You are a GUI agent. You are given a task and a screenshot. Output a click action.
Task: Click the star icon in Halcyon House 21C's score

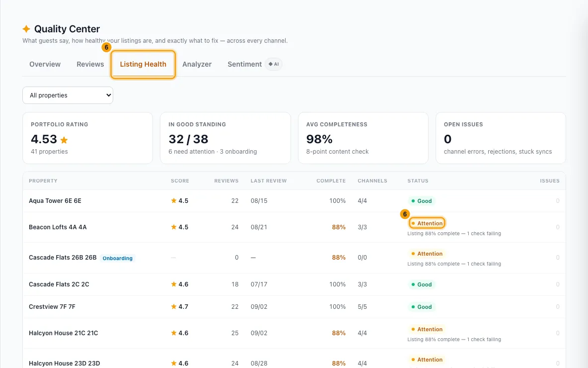click(174, 333)
